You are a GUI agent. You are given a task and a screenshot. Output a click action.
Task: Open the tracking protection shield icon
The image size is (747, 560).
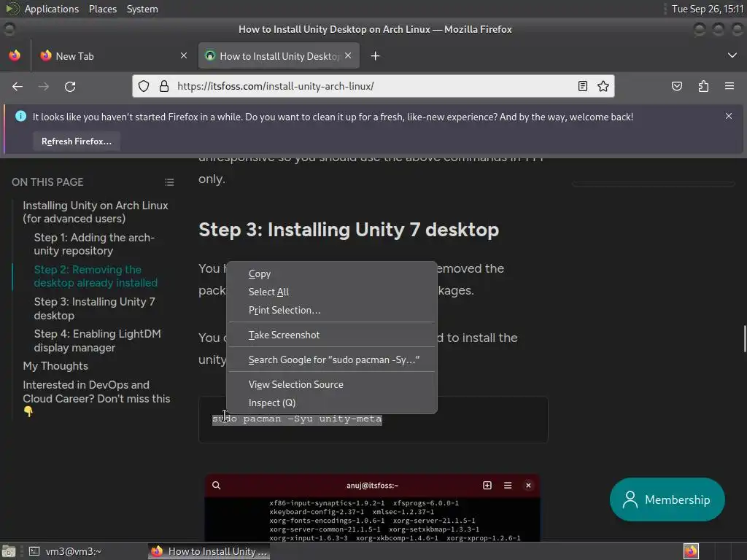click(144, 86)
